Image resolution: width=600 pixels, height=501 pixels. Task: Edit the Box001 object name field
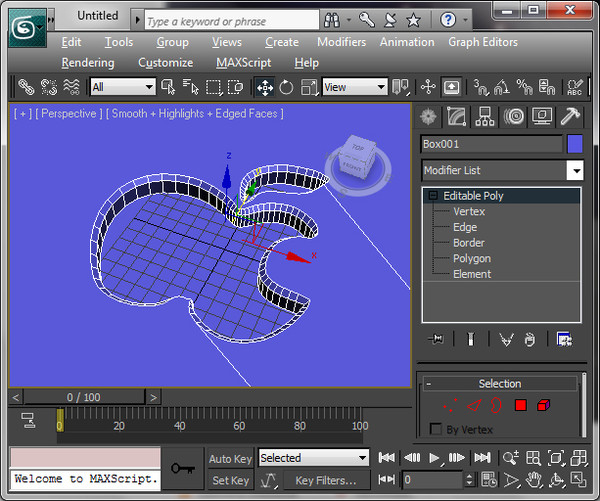[491, 144]
